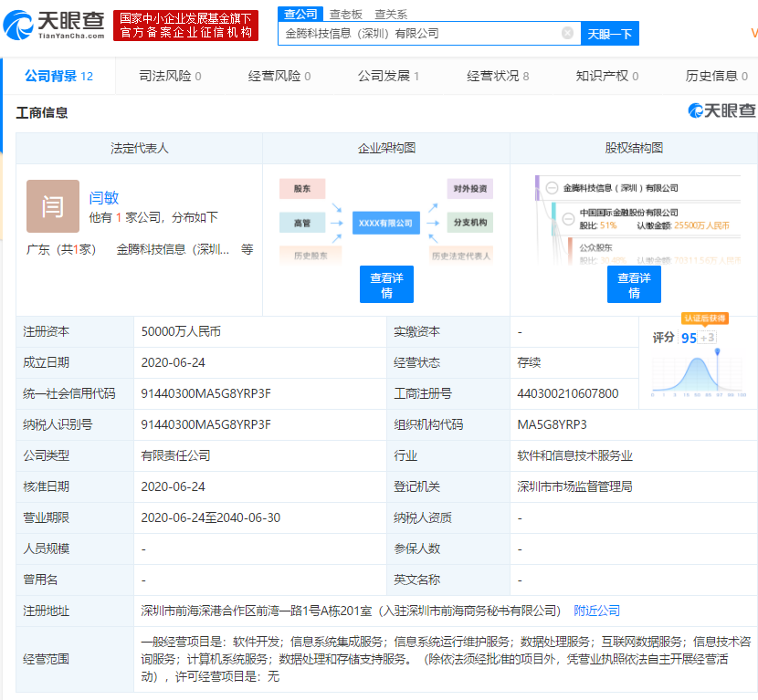Screen dimensions: 758x700
Task: Click the 核准日期 value 2020-06-24
Action: (174, 486)
